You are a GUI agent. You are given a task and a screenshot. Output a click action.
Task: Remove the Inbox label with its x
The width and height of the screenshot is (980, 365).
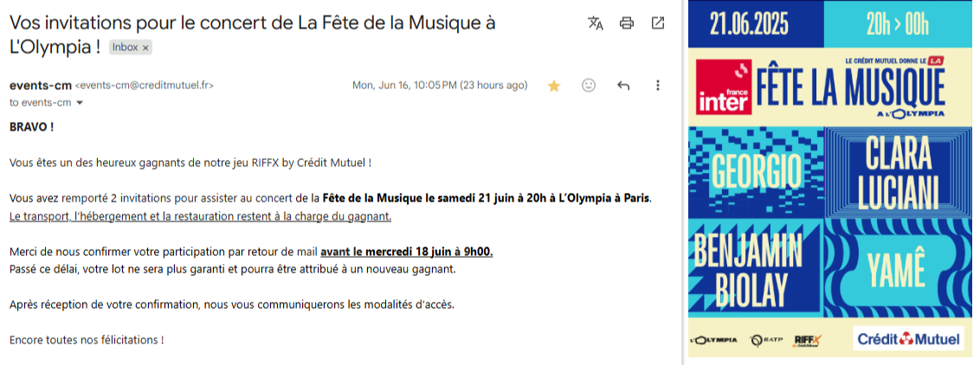[x=145, y=48]
